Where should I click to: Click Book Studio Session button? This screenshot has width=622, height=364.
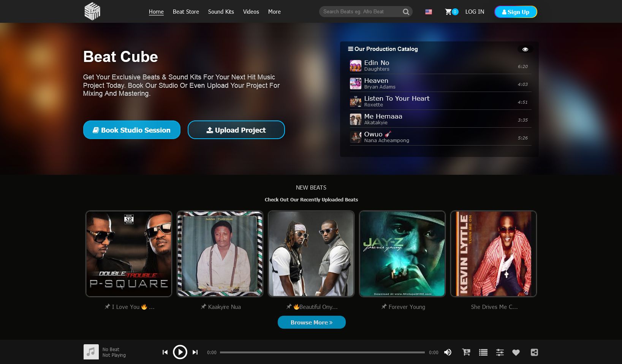132,130
